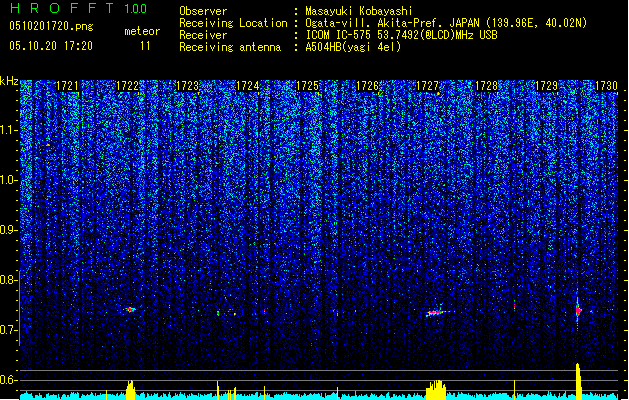Click the 1728 time marker
The height and width of the screenshot is (400, 629).
487,86
